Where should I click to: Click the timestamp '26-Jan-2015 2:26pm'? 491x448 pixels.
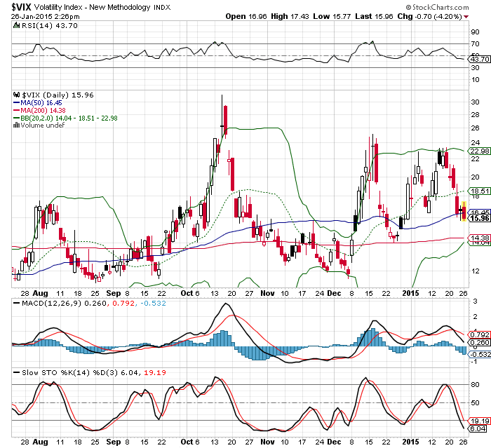pos(46,17)
